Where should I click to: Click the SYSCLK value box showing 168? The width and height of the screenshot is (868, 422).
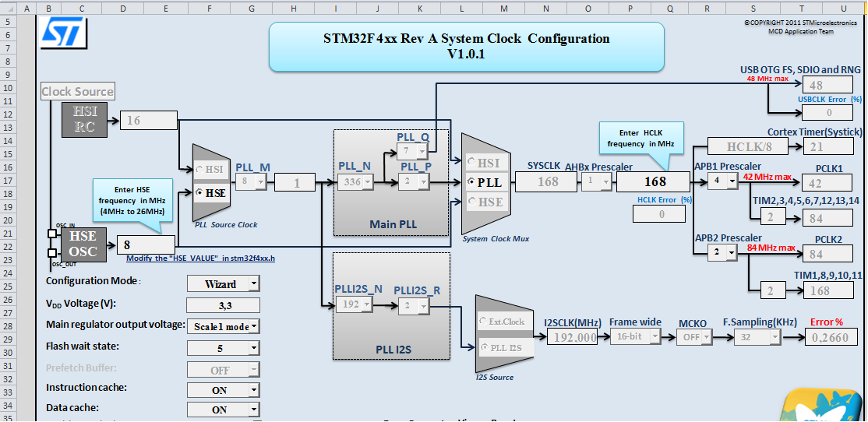pyautogui.click(x=546, y=181)
